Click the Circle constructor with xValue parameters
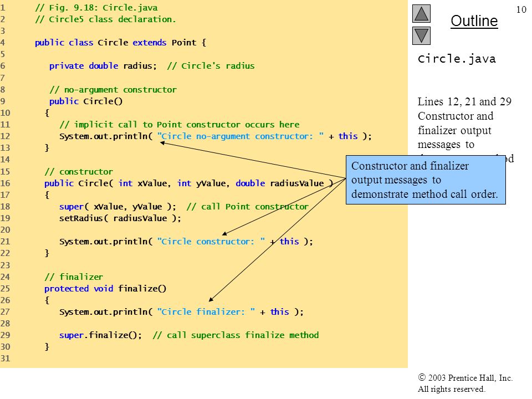The height and width of the screenshot is (399, 532). click(x=188, y=183)
